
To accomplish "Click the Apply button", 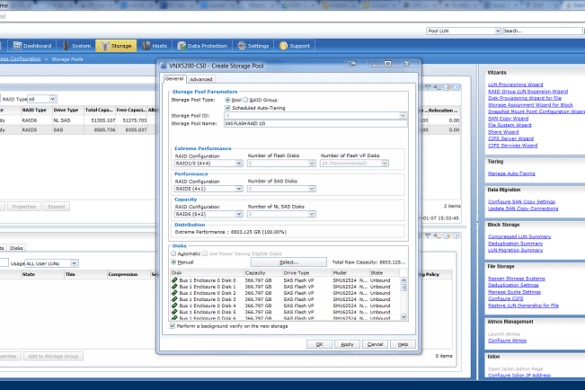I will coord(347,344).
